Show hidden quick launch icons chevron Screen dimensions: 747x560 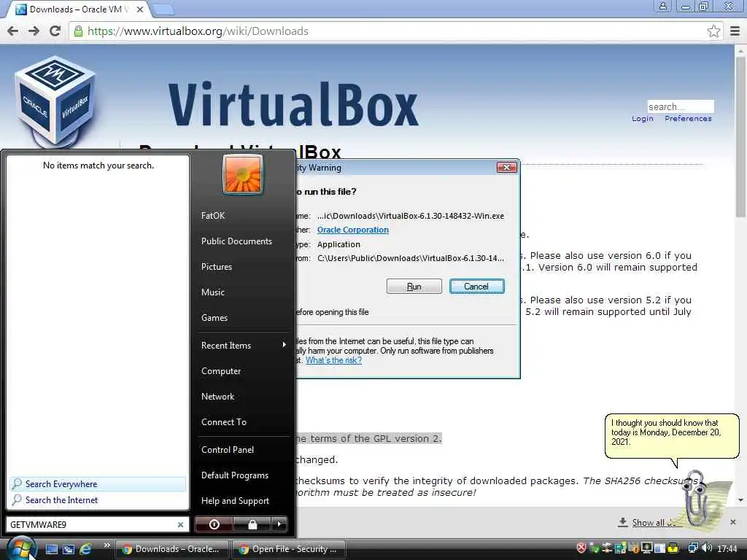pyautogui.click(x=107, y=545)
